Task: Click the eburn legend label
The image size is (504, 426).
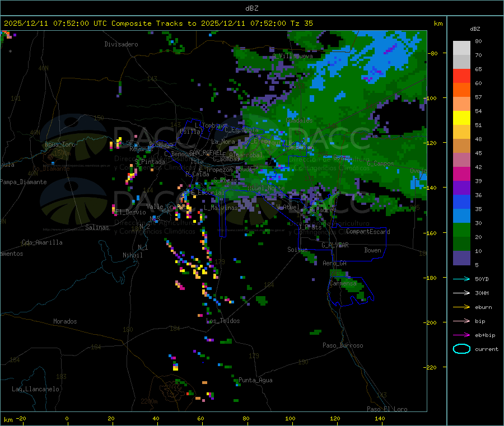Action: 483,307
